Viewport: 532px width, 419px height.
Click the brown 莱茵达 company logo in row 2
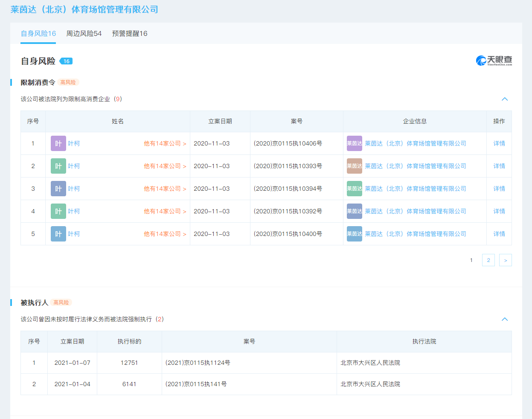354,166
